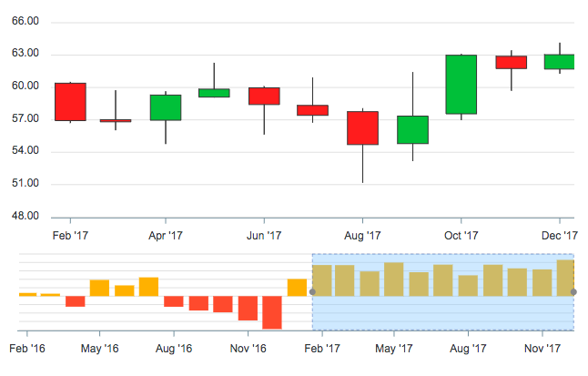Select the green April '17 candlestick
Screen dimensions: 588x376
166,107
